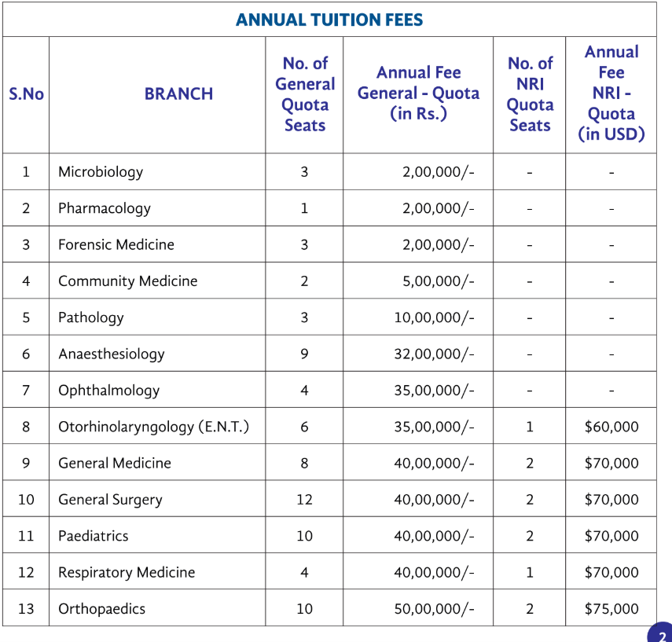Click the S.No column header
Screen dimensions: 672x642
pos(26,94)
